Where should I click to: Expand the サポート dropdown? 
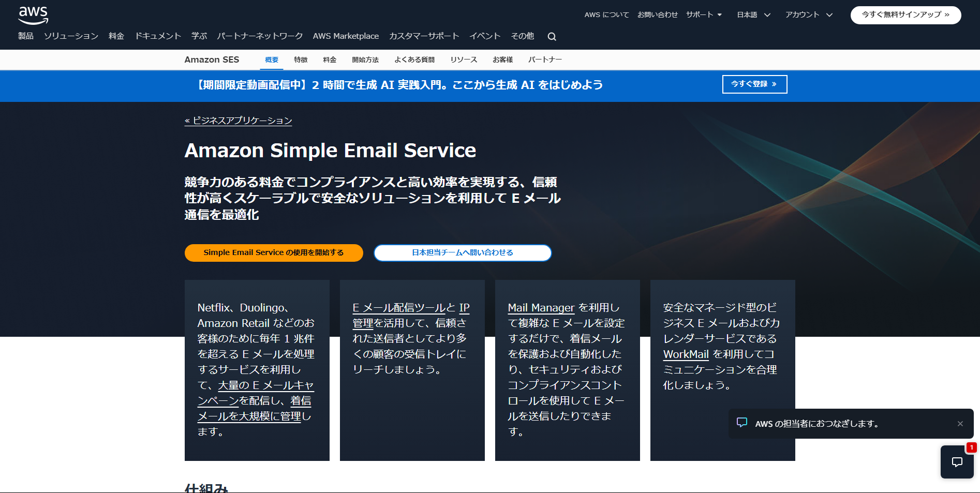(704, 14)
